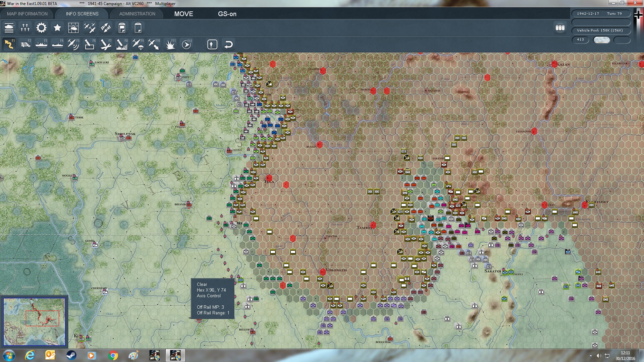The width and height of the screenshot is (644, 362).
Task: Switch to the ADMINISTRATION tab
Action: coord(137,14)
